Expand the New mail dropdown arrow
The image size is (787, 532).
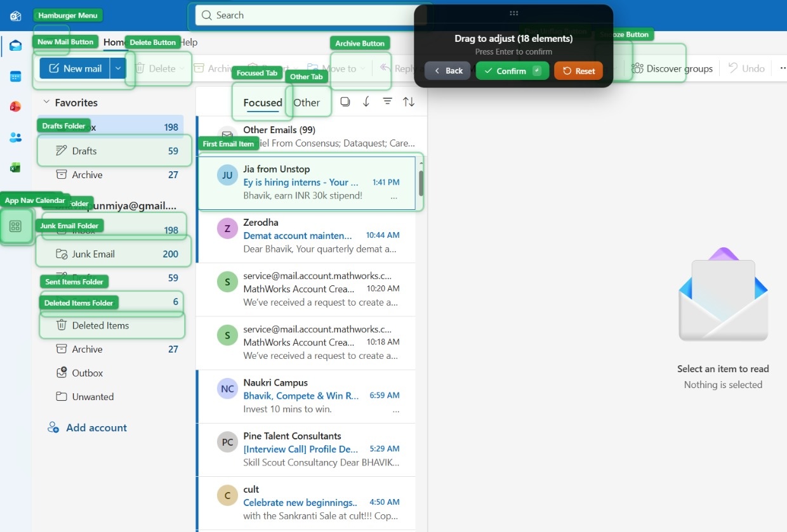click(x=117, y=68)
